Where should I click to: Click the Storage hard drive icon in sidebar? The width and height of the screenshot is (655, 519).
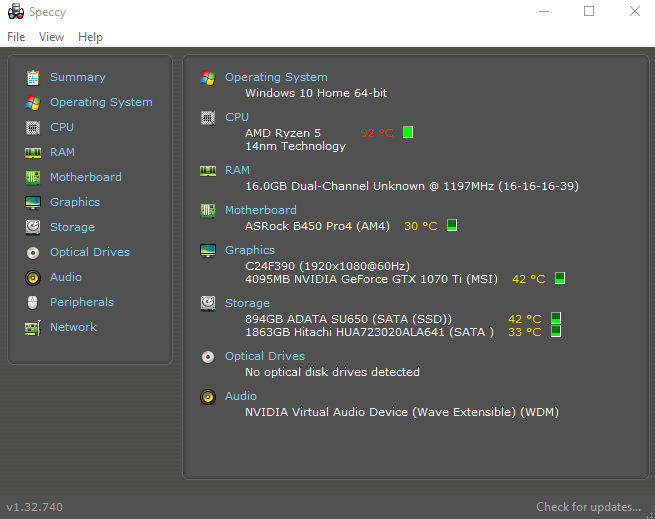click(33, 227)
